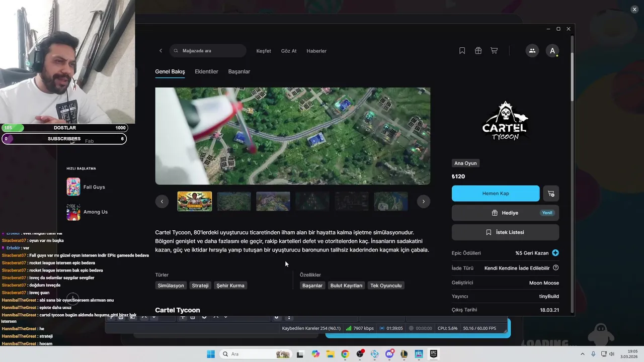The height and width of the screenshot is (362, 644).
Task: Open the wishlist bookmark icon in header
Action: (462, 51)
